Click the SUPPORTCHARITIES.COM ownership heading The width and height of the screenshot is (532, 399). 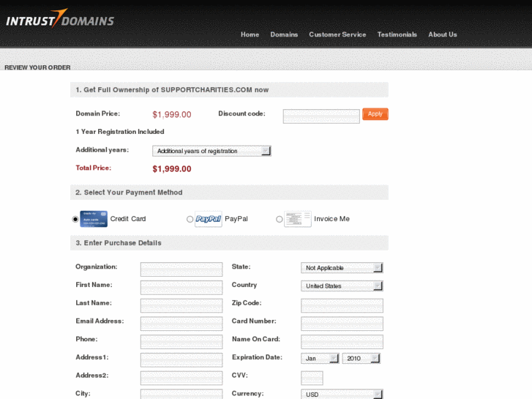click(x=172, y=89)
